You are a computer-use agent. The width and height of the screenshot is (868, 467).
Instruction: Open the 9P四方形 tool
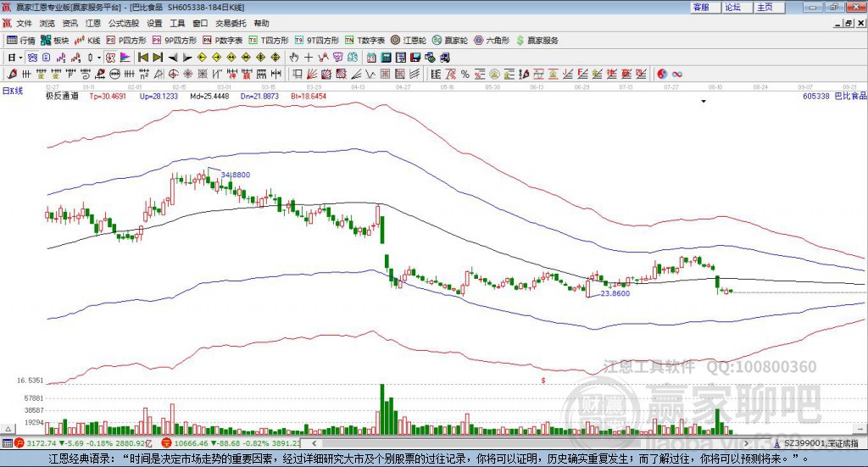pyautogui.click(x=175, y=41)
